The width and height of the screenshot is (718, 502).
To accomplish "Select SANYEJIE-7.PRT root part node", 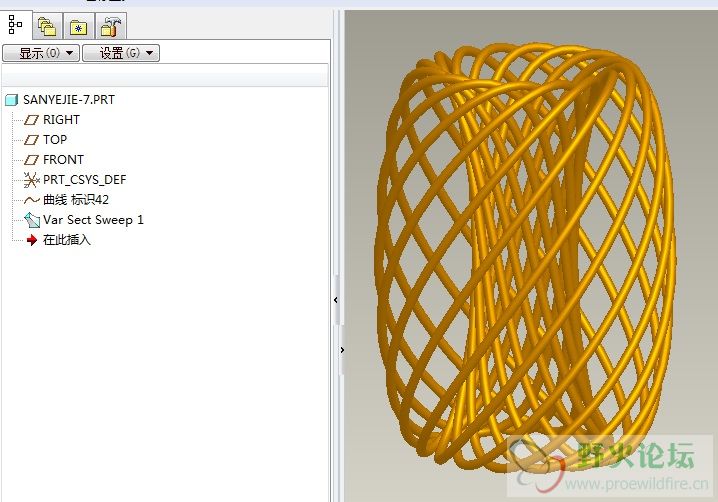I will [69, 99].
